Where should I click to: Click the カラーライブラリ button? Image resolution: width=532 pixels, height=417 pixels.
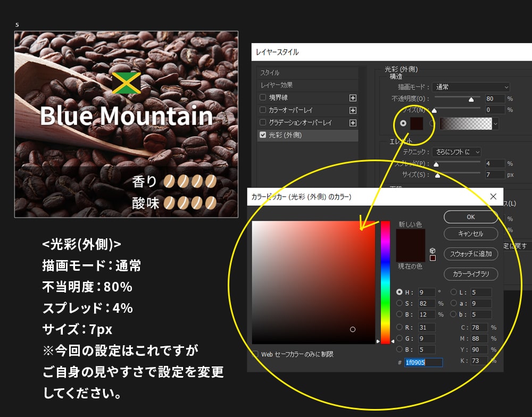470,274
